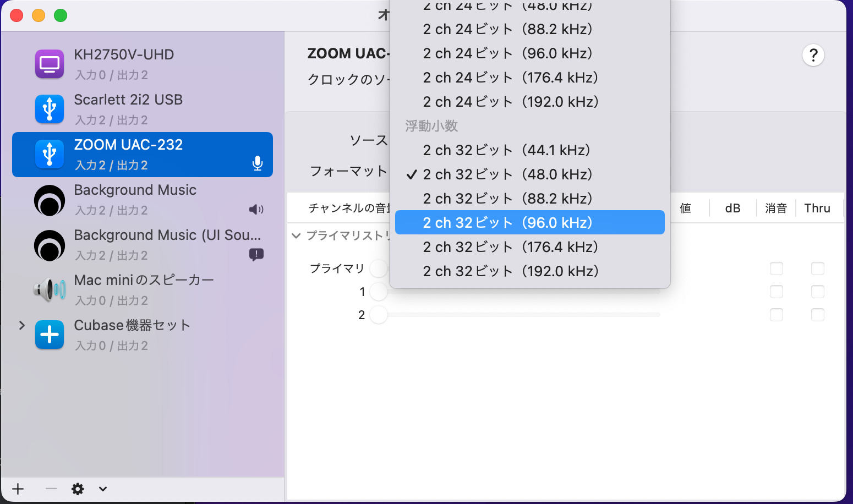Click the KH2750V-UHD display device icon
The height and width of the screenshot is (504, 853).
(50, 64)
